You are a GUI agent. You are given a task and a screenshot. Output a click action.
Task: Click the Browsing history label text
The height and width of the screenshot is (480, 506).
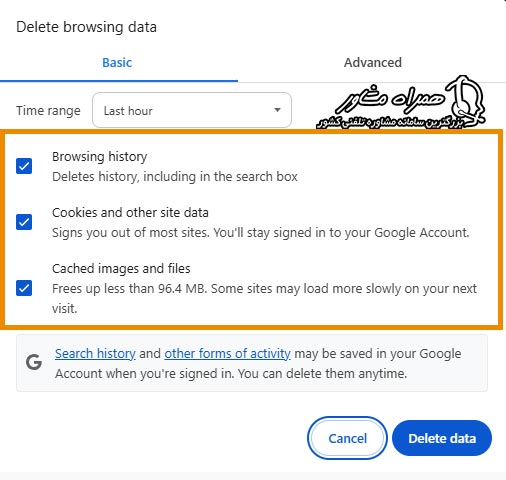[100, 157]
